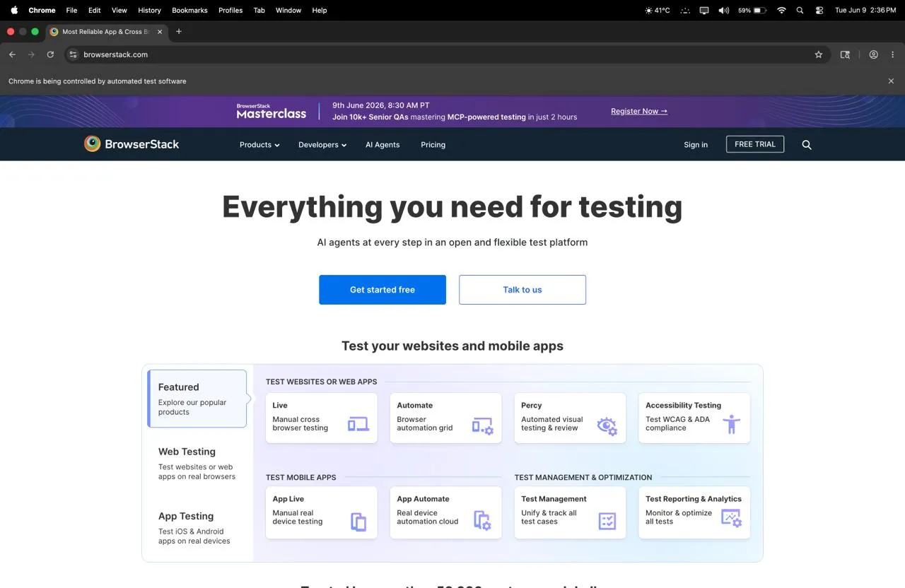This screenshot has height=588, width=905.
Task: Click the Automate card title
Action: tap(415, 406)
